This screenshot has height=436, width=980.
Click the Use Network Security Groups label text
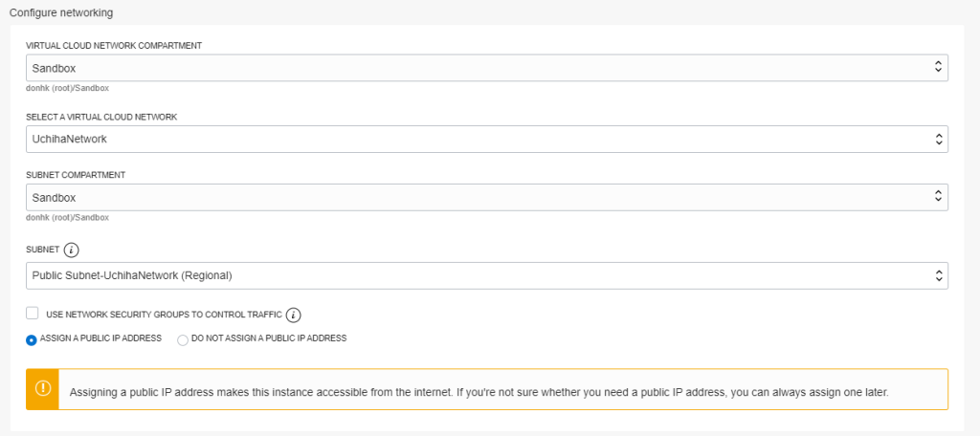(x=165, y=315)
